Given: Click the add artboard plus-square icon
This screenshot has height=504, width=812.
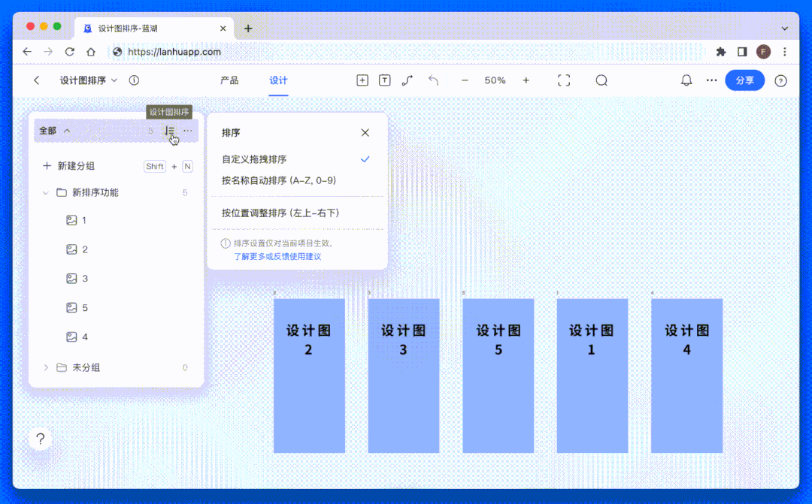Looking at the screenshot, I should 362,80.
